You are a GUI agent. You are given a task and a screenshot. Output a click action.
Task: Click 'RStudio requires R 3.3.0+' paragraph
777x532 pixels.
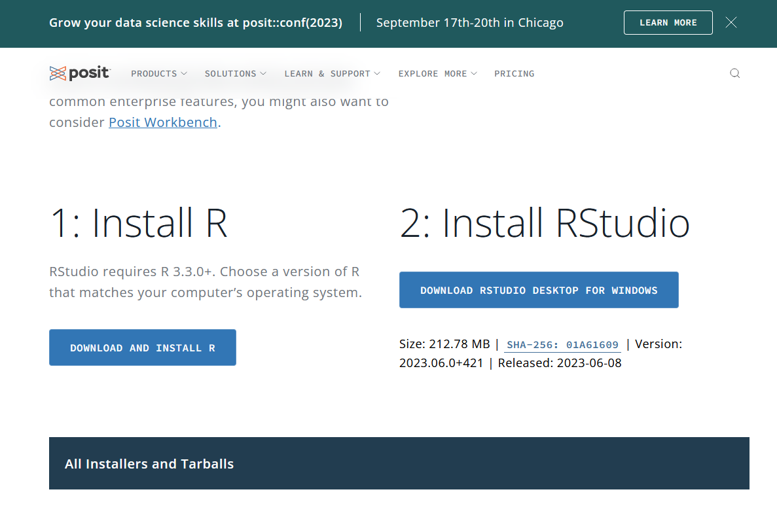point(206,282)
